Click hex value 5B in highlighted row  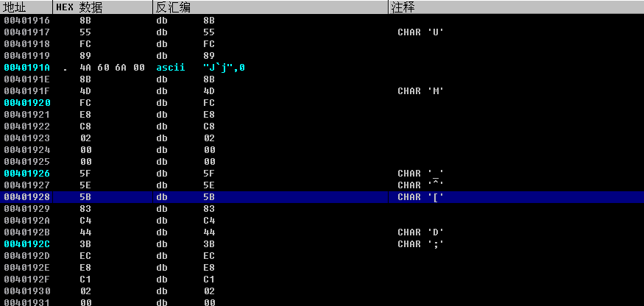85,197
